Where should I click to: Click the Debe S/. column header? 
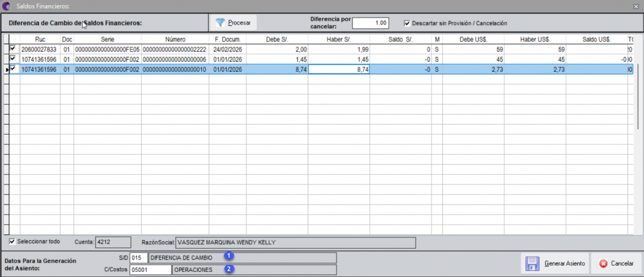point(277,40)
